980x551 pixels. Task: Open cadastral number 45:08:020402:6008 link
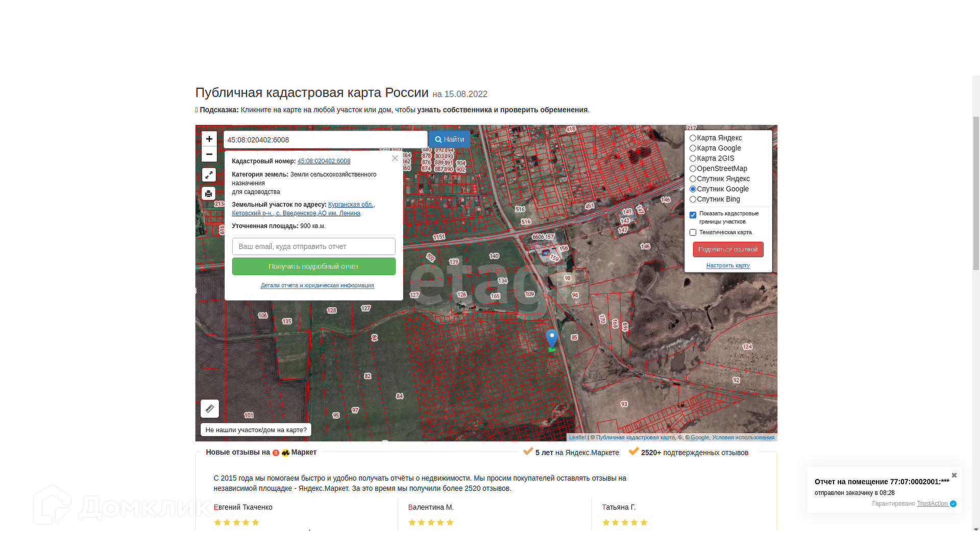324,161
